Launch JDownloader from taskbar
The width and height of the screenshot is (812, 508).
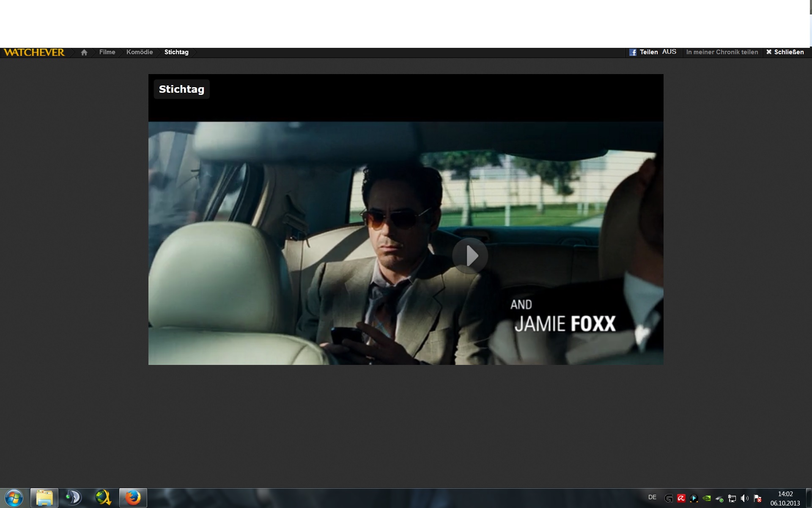tap(103, 497)
